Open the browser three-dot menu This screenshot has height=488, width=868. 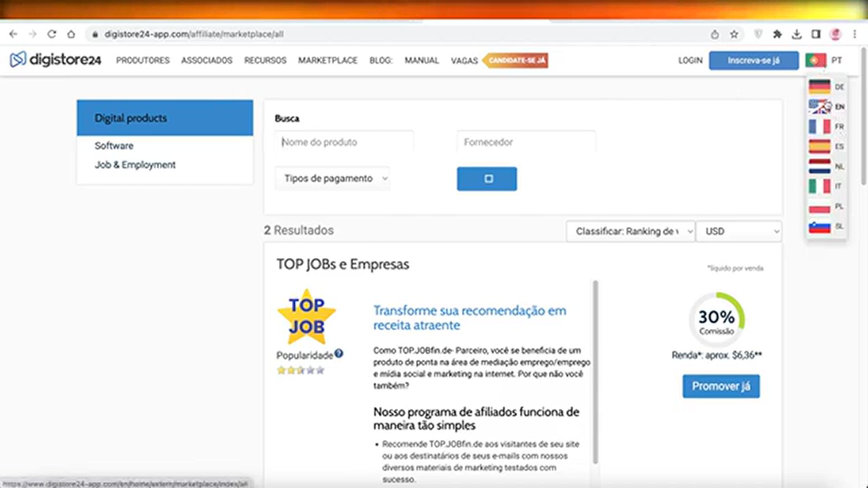point(854,34)
